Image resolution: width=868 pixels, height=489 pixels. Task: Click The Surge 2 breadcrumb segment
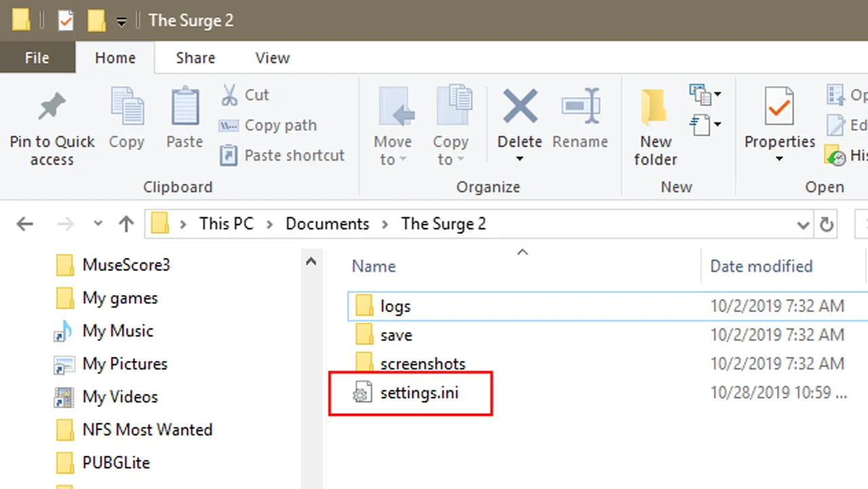(x=443, y=224)
